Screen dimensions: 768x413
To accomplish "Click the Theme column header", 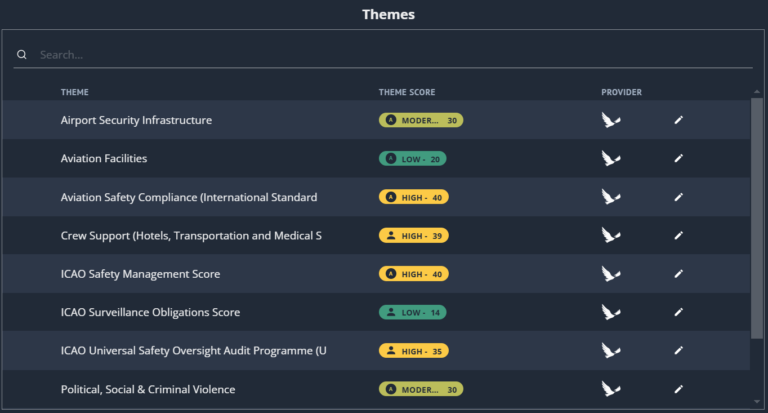I will point(74,92).
